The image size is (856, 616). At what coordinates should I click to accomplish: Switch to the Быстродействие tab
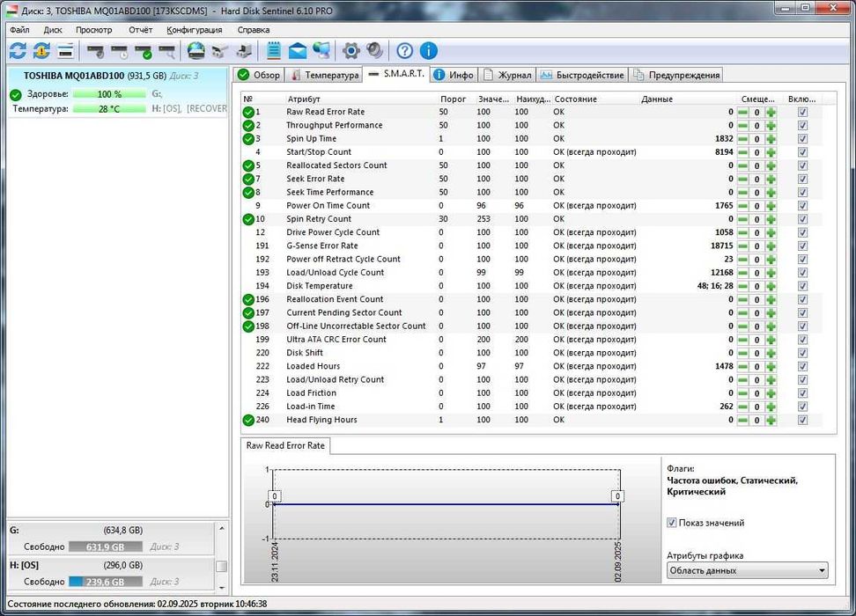click(582, 76)
